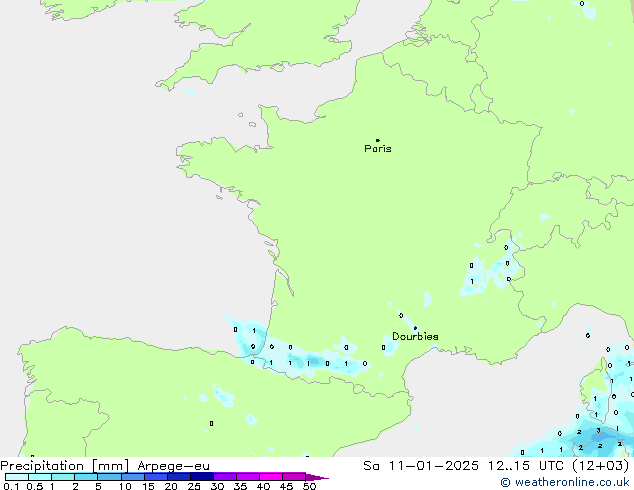
Task: Pick the 45–50 mm legend swatch
Action: click(x=294, y=477)
